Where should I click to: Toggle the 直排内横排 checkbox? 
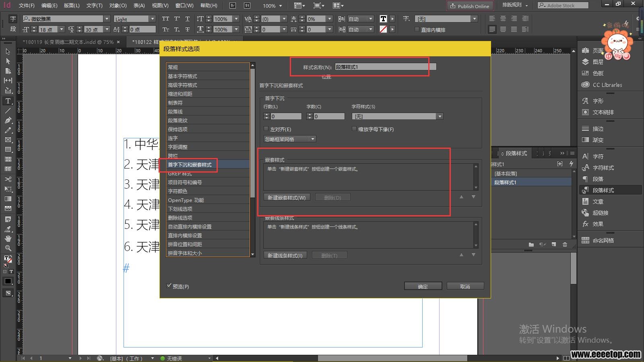click(x=417, y=29)
